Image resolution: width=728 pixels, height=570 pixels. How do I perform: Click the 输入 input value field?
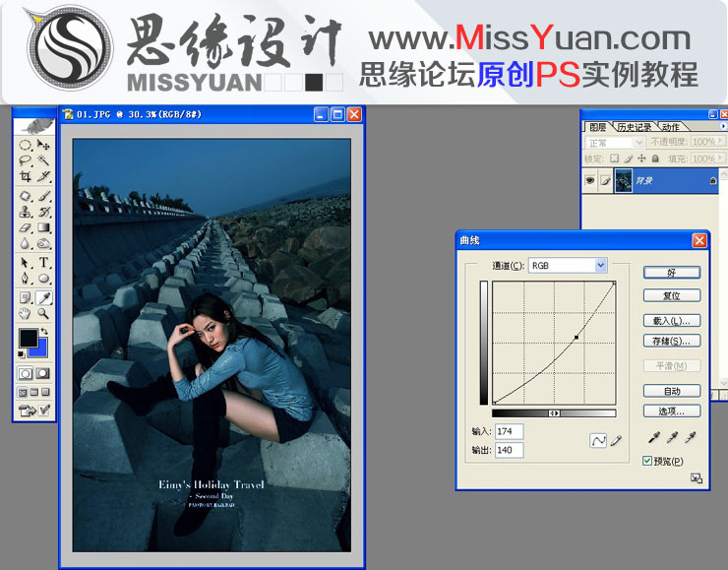pos(509,431)
